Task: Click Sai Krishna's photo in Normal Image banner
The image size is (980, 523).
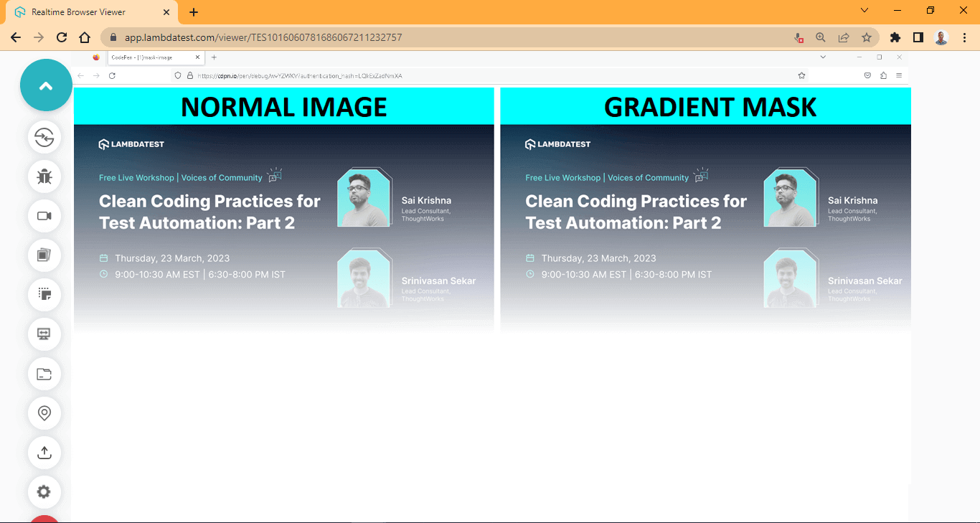Action: 364,198
